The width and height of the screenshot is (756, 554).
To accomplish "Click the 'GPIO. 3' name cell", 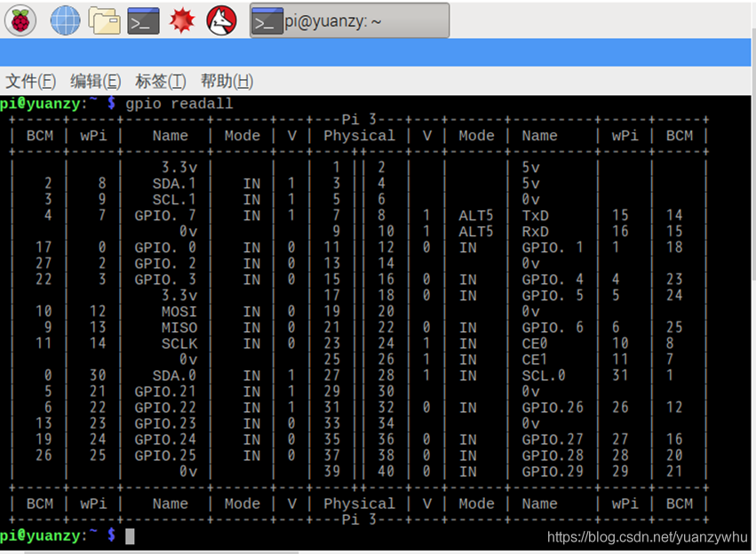I will click(165, 280).
